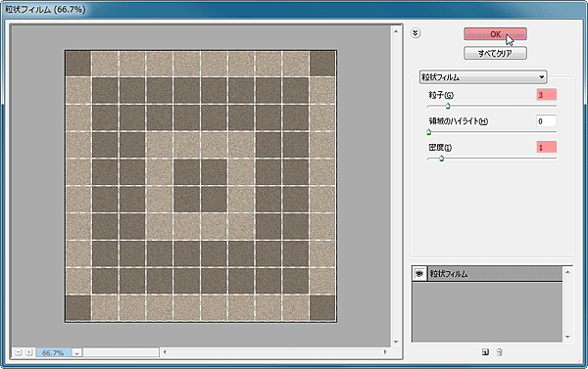Click the 粒子 label
588x369 pixels.
441,95
